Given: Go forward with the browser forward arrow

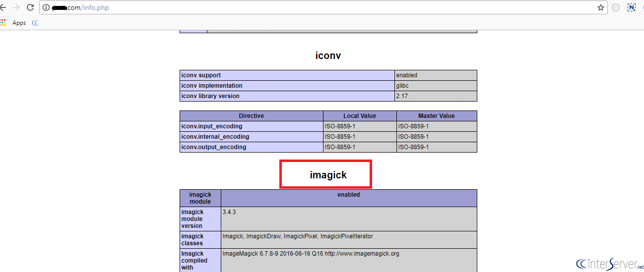Looking at the screenshot, I should (16, 7).
